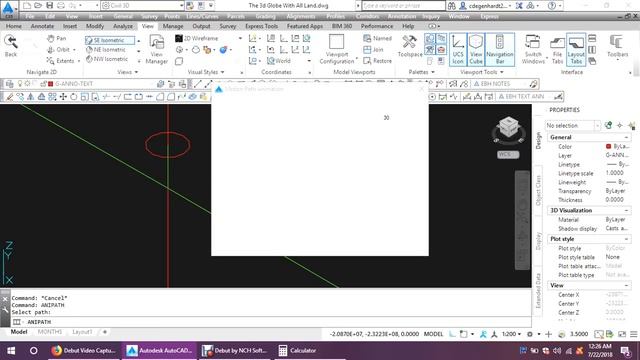Open Viewport Configuration
The image size is (640, 360).
pyautogui.click(x=337, y=49)
